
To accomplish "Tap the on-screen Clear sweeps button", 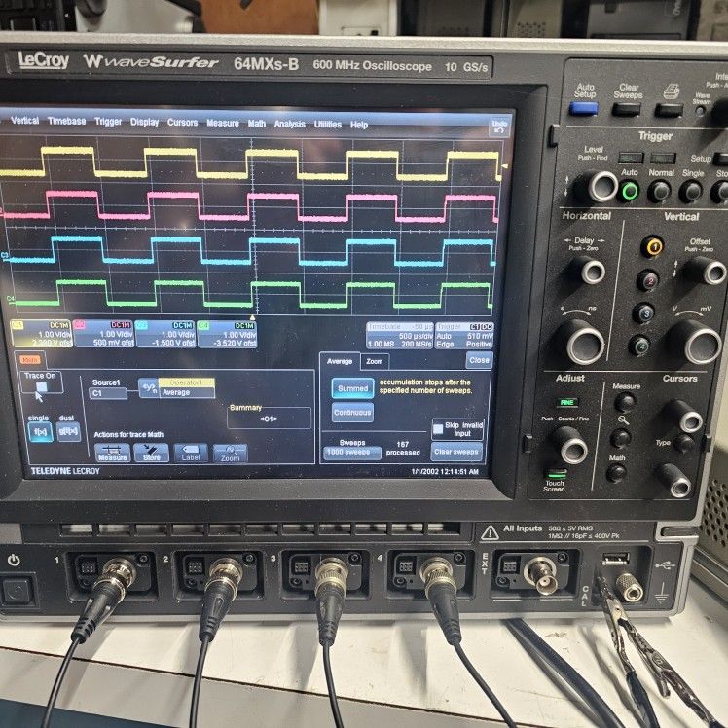I will point(455,452).
